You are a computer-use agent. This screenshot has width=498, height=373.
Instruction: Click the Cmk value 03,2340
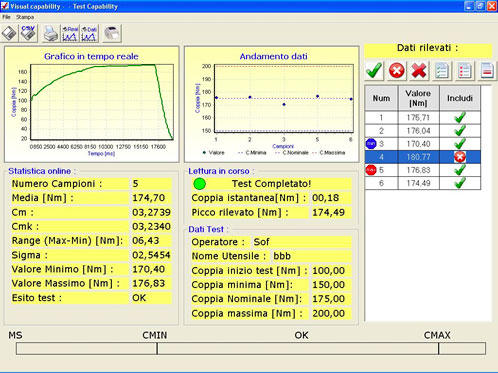tap(151, 227)
